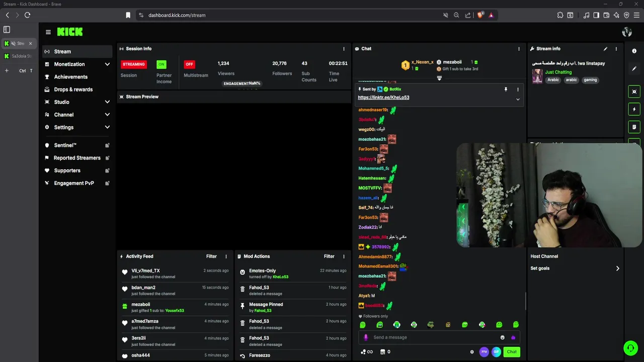Click the channel points infinity icon
The width and height of the screenshot is (644, 362).
tap(367, 352)
